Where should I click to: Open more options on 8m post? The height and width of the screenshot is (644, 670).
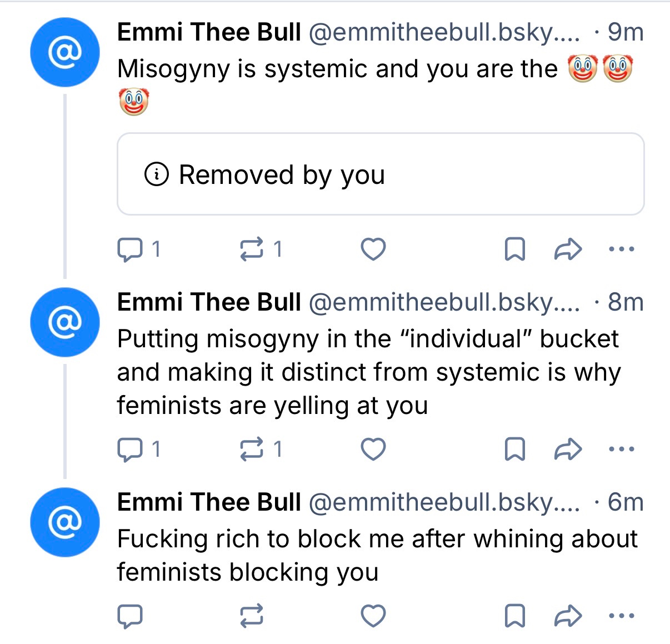pos(621,450)
